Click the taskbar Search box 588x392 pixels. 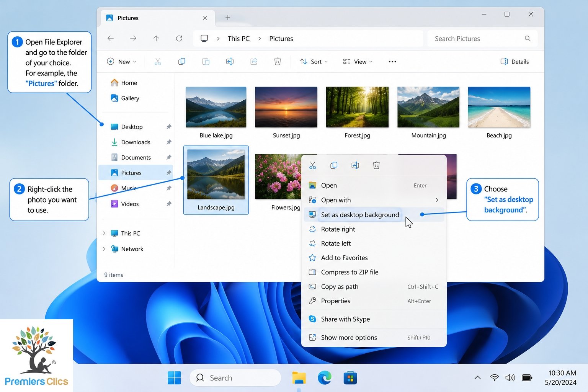click(x=235, y=378)
